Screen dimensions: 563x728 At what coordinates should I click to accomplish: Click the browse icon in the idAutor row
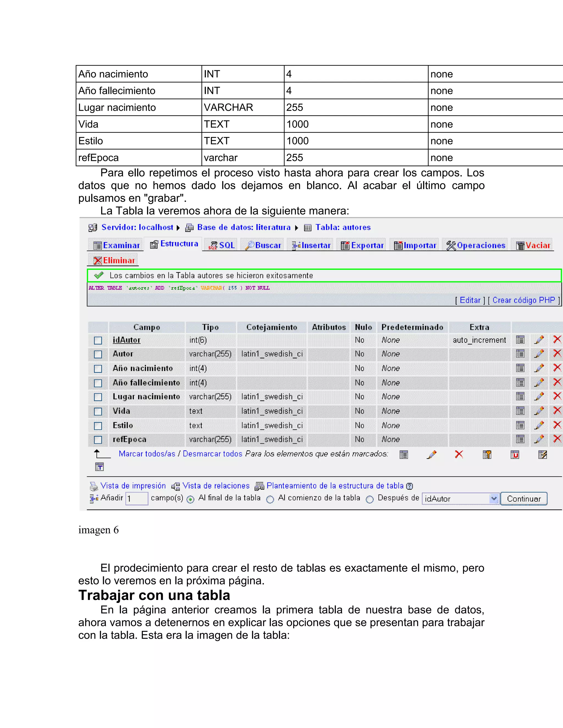coord(520,340)
